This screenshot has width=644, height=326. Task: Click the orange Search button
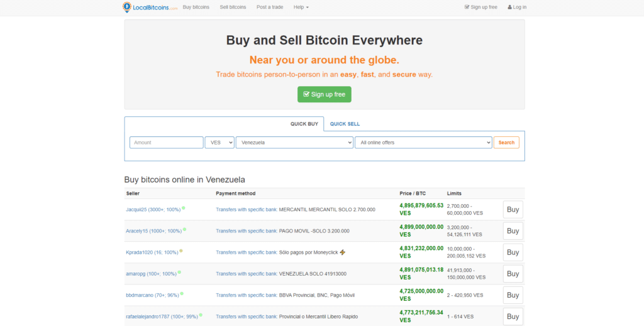(x=506, y=143)
